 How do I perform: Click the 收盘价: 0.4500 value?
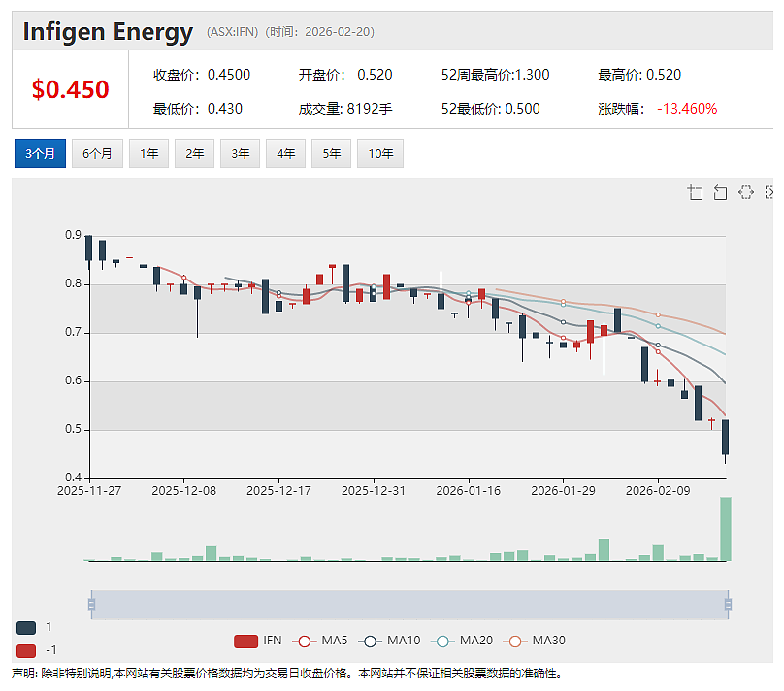pyautogui.click(x=202, y=75)
